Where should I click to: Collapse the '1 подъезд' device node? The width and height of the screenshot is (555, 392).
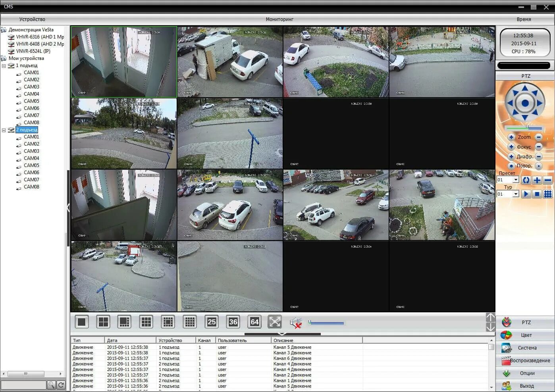(4, 66)
